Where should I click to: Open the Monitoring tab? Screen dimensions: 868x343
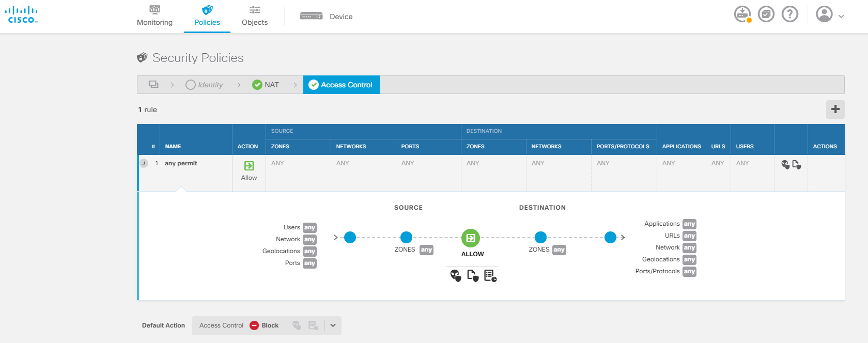tap(154, 16)
